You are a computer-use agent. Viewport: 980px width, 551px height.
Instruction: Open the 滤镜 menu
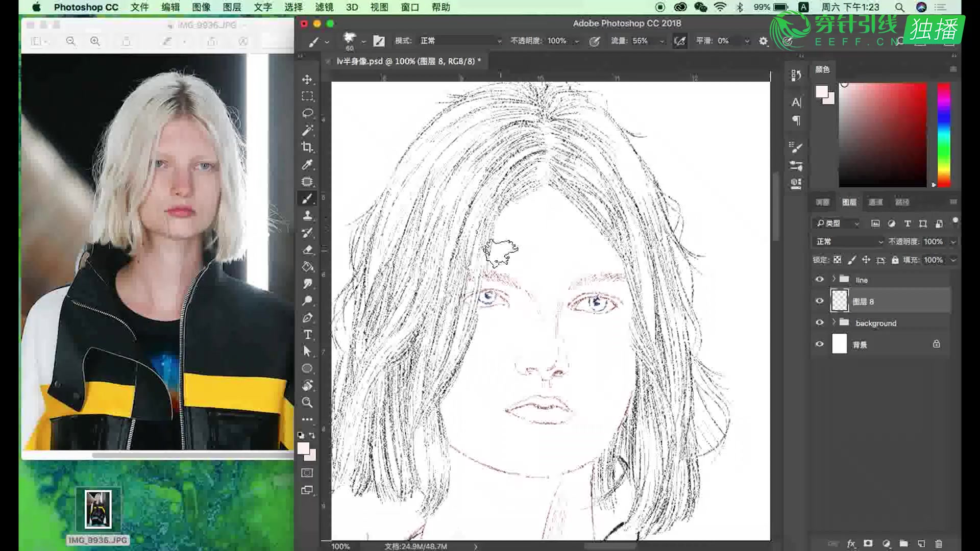pyautogui.click(x=324, y=7)
